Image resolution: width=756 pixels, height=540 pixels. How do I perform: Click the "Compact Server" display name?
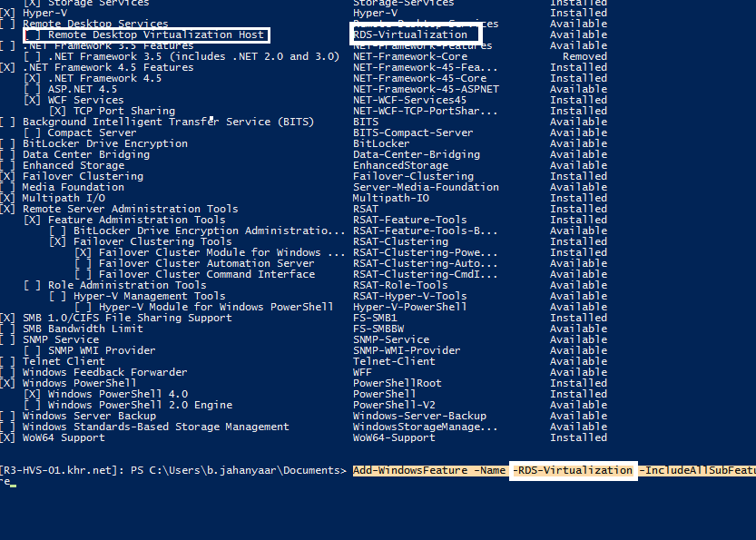coord(92,133)
